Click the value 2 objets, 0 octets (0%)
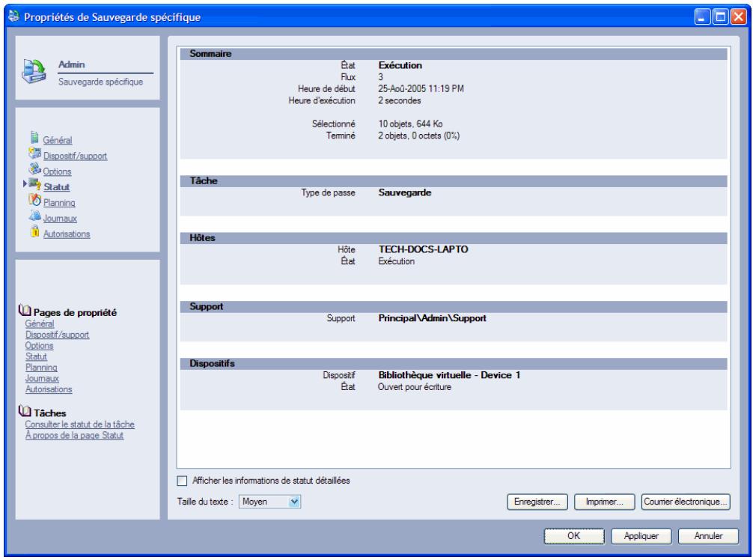The height and width of the screenshot is (560, 753). coord(418,136)
